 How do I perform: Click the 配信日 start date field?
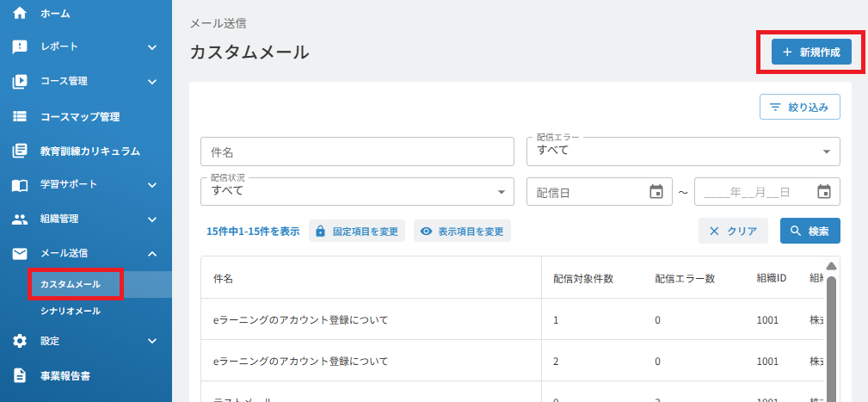(x=600, y=192)
